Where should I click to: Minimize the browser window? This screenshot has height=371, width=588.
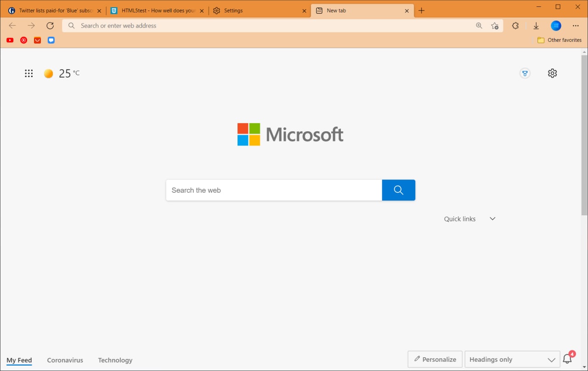pyautogui.click(x=538, y=6)
